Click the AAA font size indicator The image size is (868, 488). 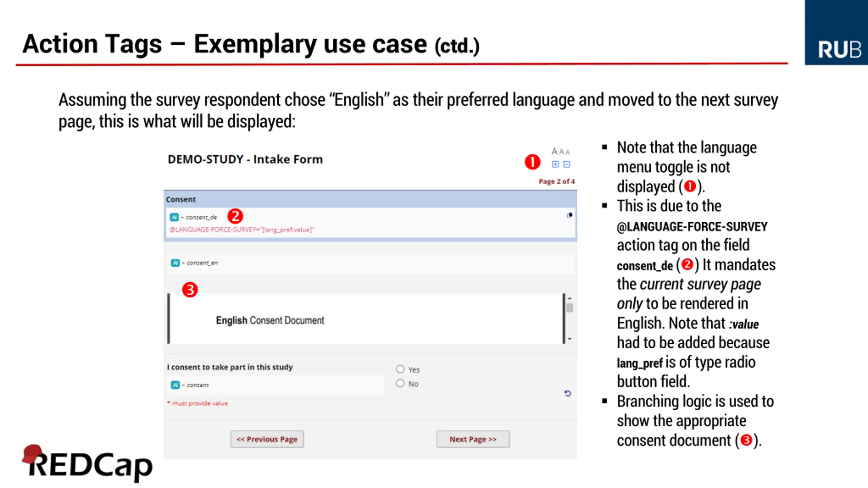(x=560, y=151)
